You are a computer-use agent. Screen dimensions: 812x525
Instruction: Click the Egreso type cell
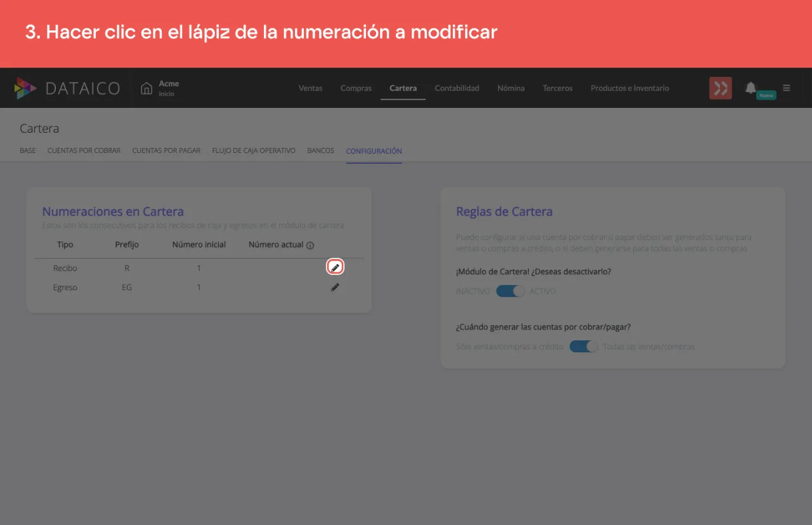[x=65, y=288]
